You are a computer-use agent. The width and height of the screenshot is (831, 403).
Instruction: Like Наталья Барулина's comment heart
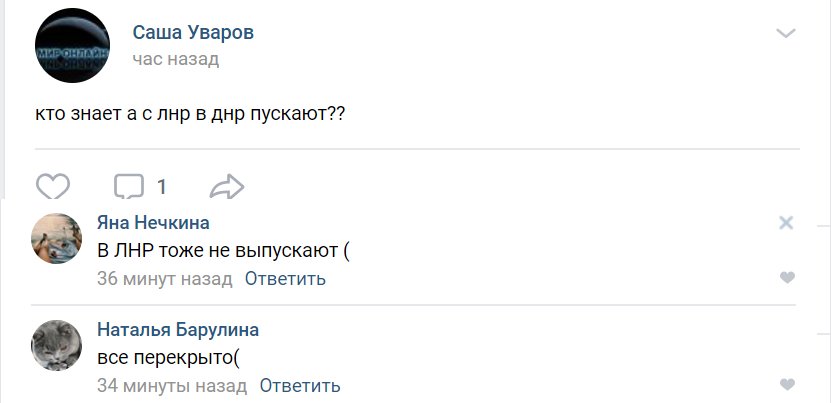pos(788,384)
